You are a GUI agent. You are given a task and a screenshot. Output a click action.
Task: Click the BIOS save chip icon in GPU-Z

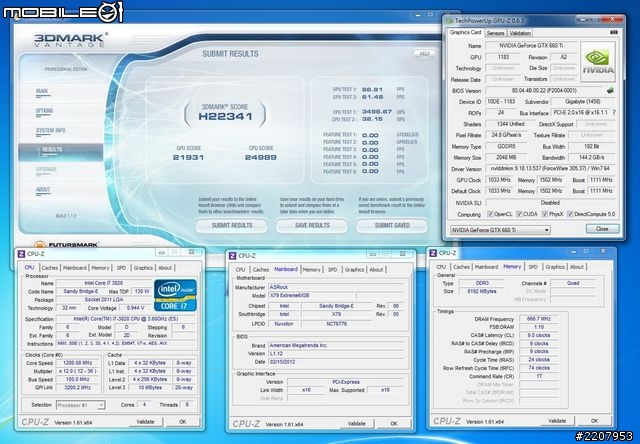click(610, 90)
